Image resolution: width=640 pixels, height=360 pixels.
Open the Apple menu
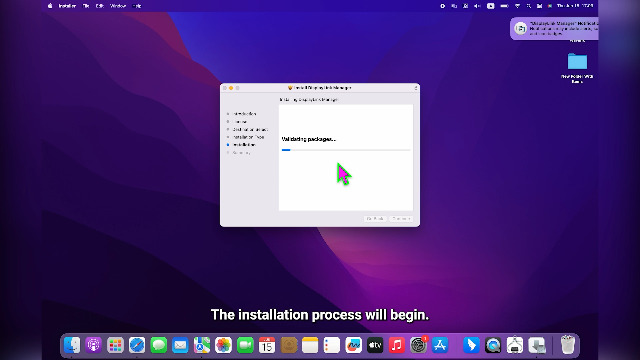click(x=50, y=6)
